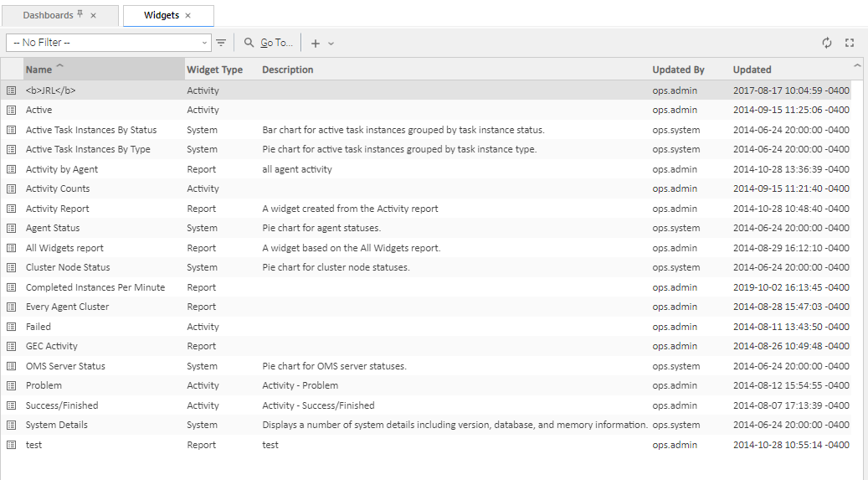This screenshot has height=480, width=868.
Task: Sort by Widget Type column header
Action: (214, 70)
